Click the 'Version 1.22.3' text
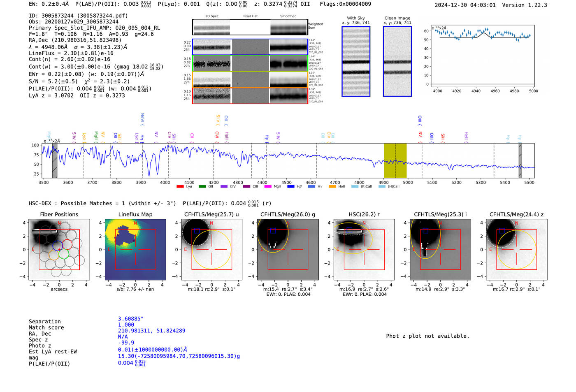 525,5
